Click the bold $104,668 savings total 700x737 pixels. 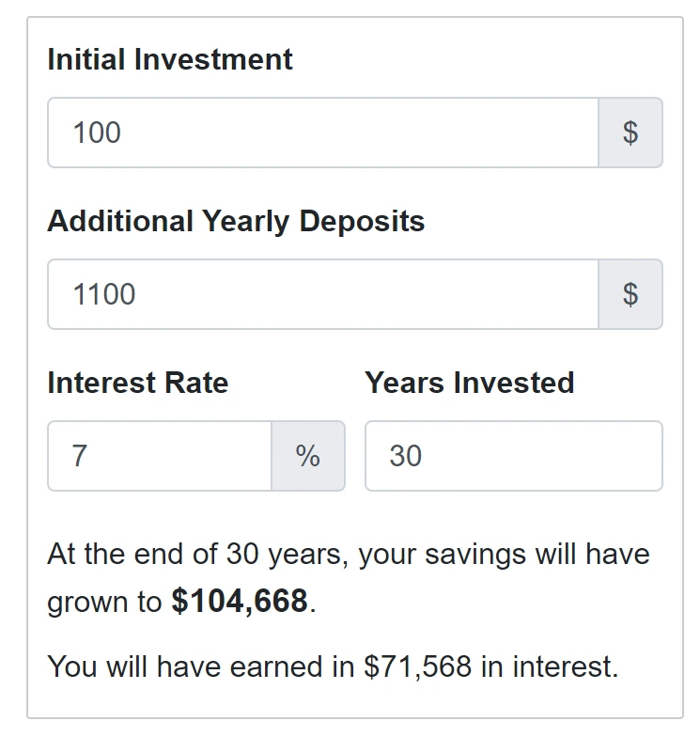240,602
